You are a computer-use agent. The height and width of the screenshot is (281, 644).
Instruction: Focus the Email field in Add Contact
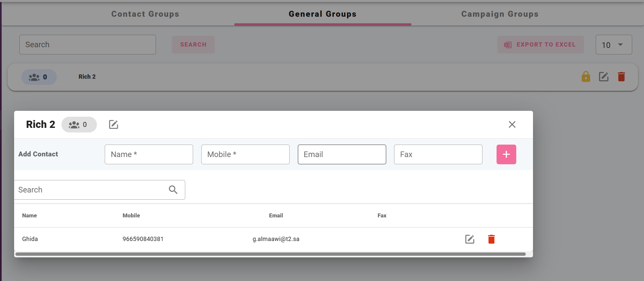tap(342, 154)
